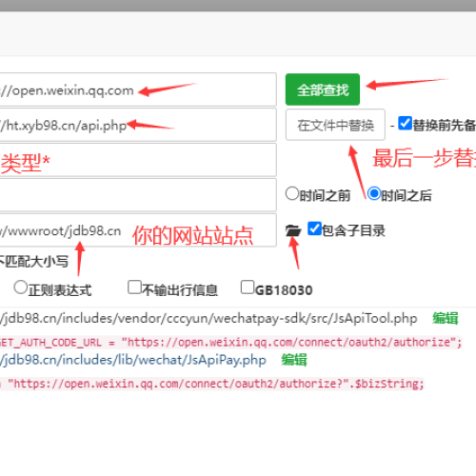Toggle the 替换前先备份 checkbox
Image resolution: width=476 pixels, height=476 pixels.
(405, 123)
